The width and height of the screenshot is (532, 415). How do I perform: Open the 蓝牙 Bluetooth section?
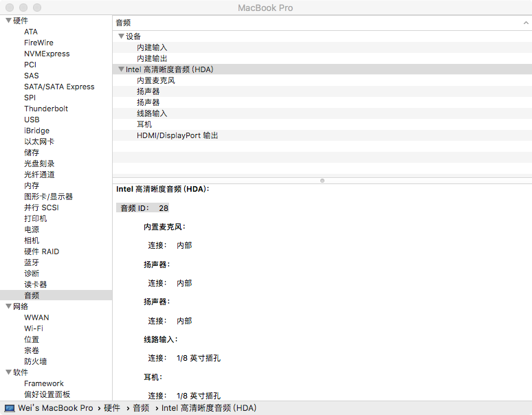[32, 262]
